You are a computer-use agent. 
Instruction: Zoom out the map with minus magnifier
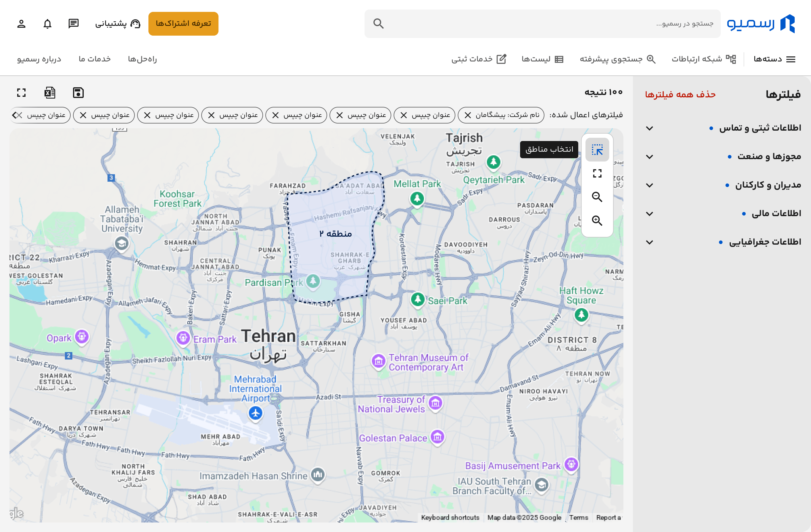click(597, 197)
